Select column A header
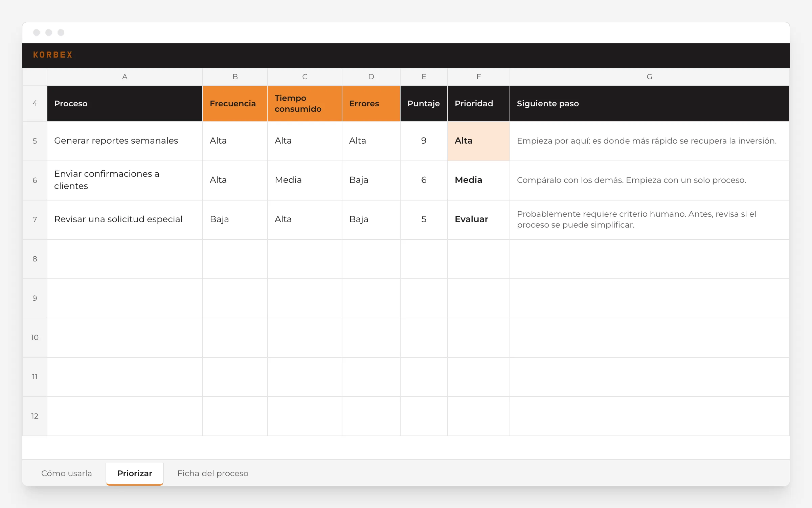This screenshot has height=508, width=812. 125,77
